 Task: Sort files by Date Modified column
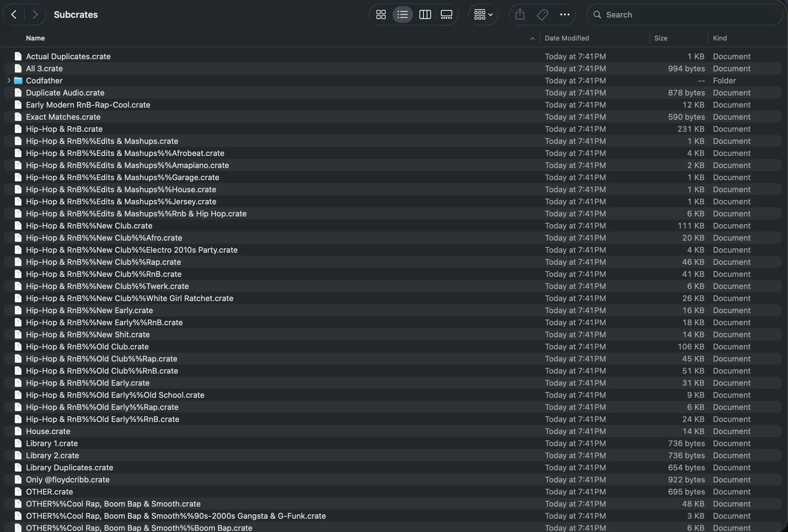(x=567, y=38)
